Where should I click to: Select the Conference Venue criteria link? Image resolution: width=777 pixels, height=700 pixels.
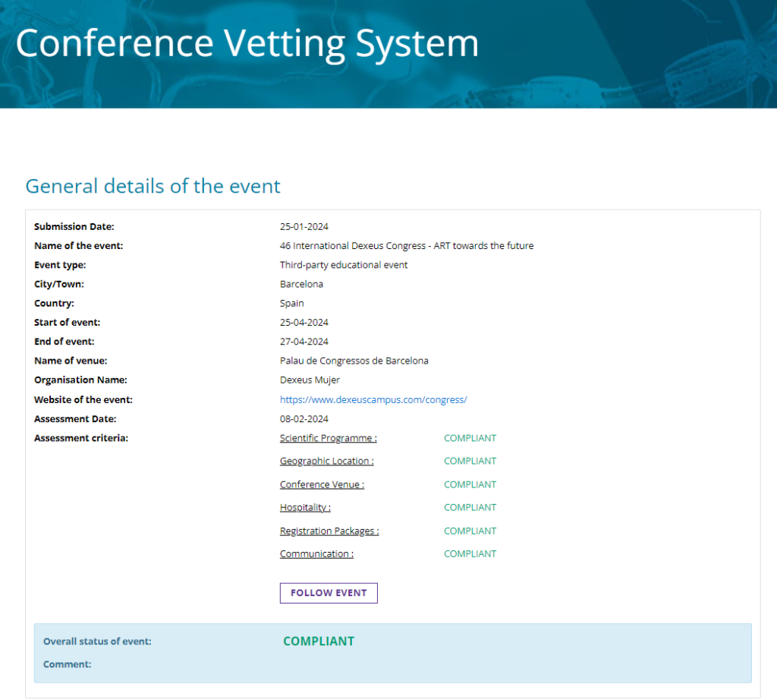coord(322,484)
